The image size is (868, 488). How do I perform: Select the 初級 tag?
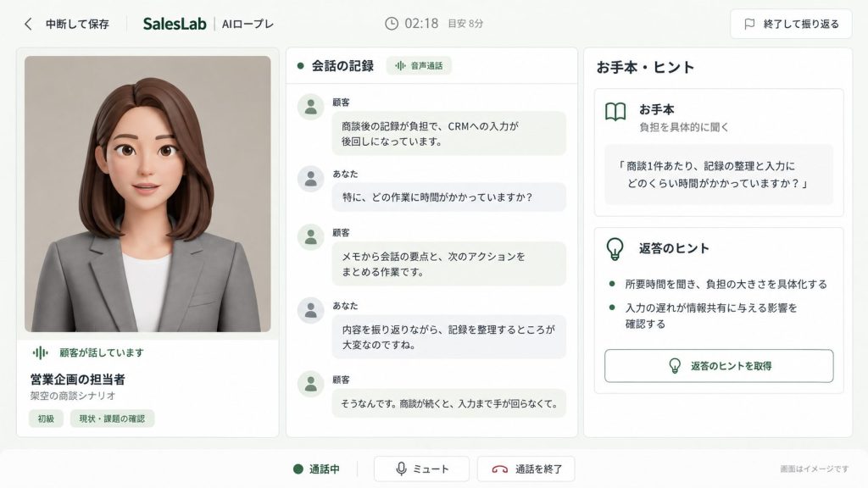tap(46, 419)
